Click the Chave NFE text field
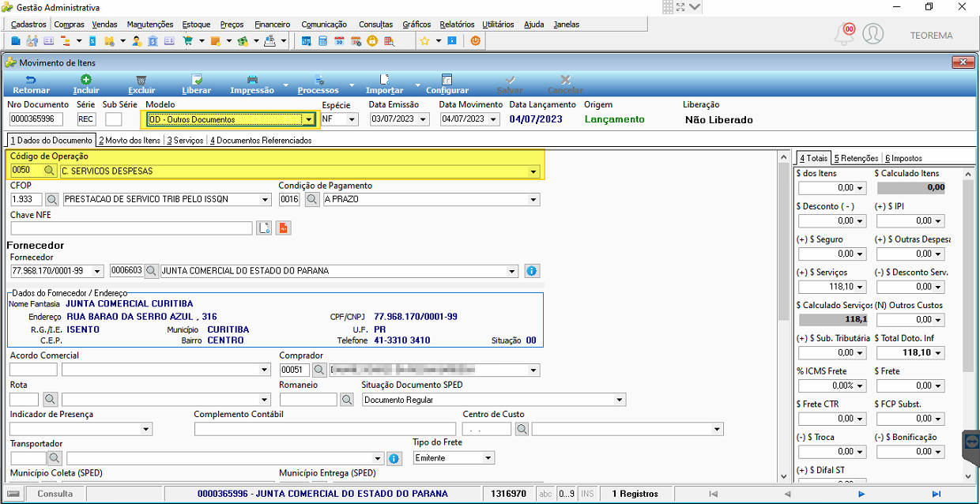 pos(131,228)
